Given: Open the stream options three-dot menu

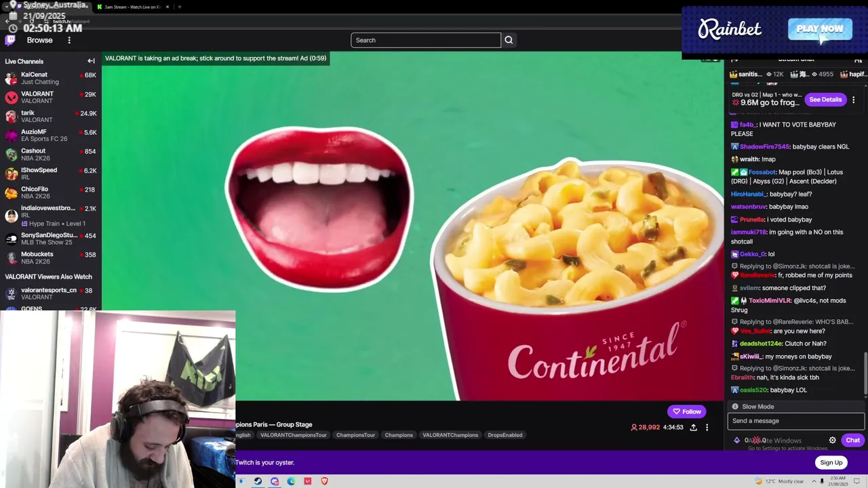Looking at the screenshot, I should click(x=707, y=428).
